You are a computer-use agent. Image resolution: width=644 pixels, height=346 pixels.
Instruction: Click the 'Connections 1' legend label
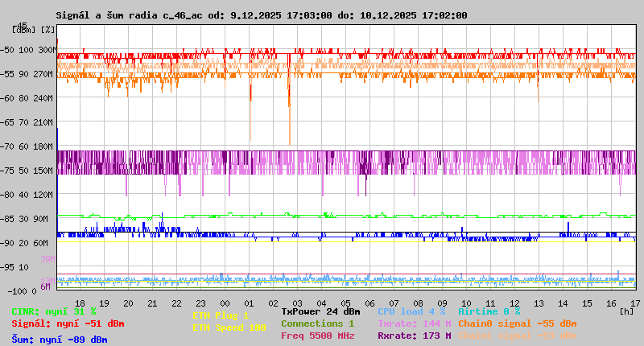(317, 323)
